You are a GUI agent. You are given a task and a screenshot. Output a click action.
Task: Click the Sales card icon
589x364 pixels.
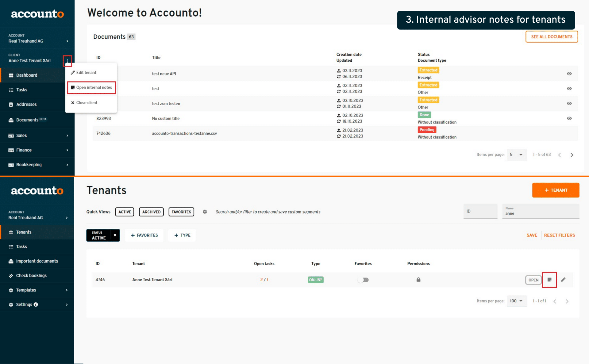(x=11, y=136)
